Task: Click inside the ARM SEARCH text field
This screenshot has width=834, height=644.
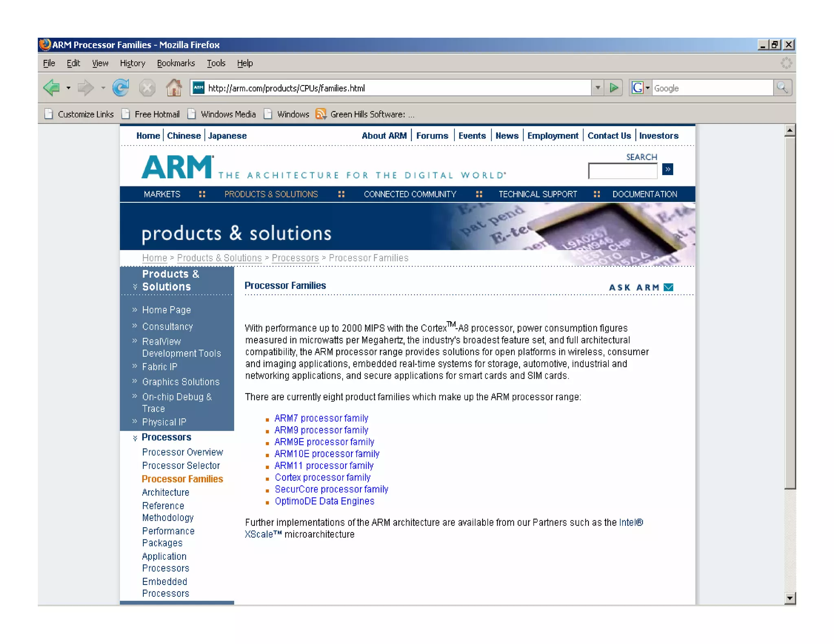Action: tap(622, 171)
